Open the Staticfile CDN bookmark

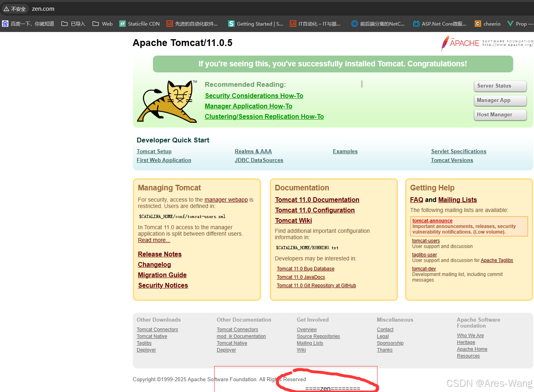140,24
